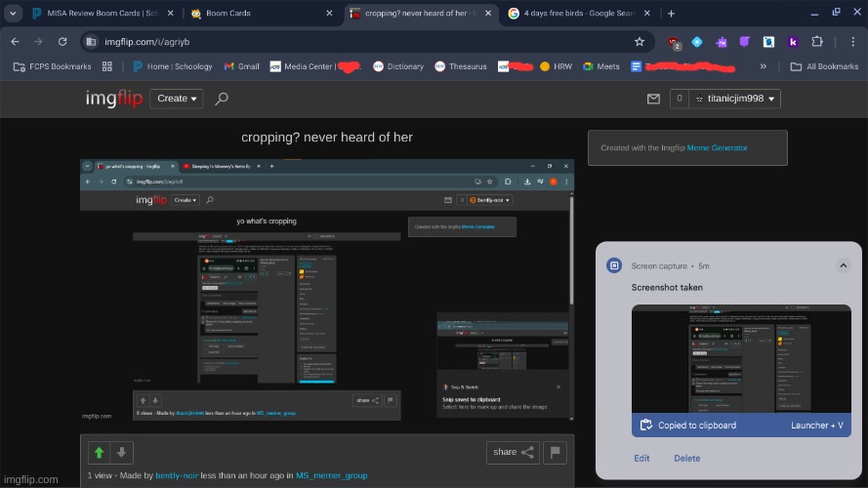868x488 pixels.
Task: Open the Create dropdown menu
Action: [x=177, y=99]
